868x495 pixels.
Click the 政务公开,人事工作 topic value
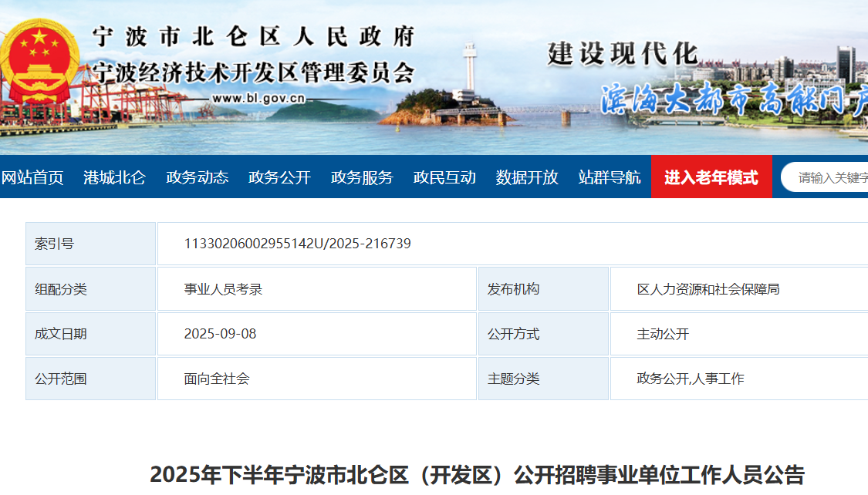pyautogui.click(x=690, y=379)
